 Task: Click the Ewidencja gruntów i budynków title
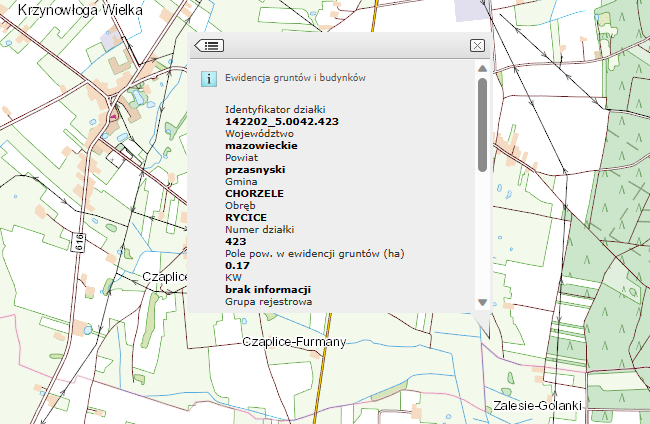pos(297,77)
